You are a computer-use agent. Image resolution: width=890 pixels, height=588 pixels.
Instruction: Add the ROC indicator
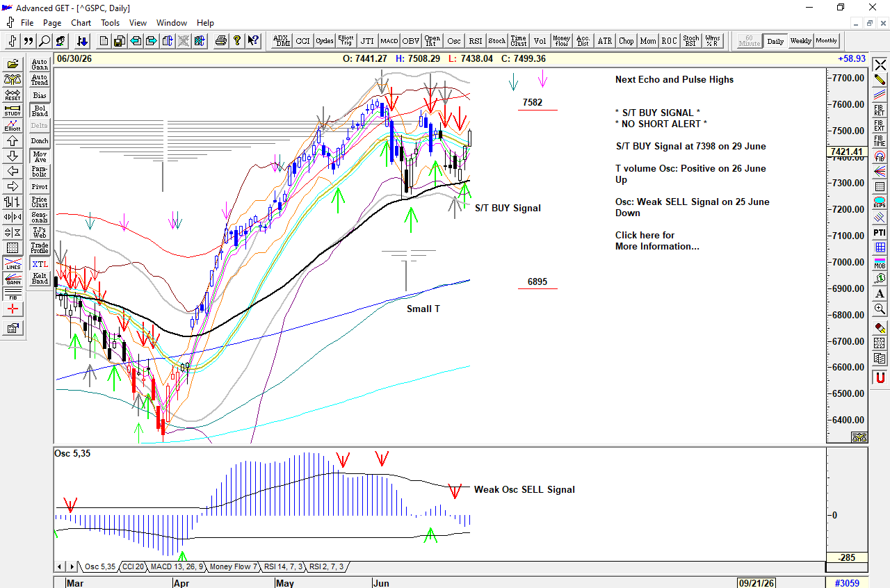coord(669,41)
